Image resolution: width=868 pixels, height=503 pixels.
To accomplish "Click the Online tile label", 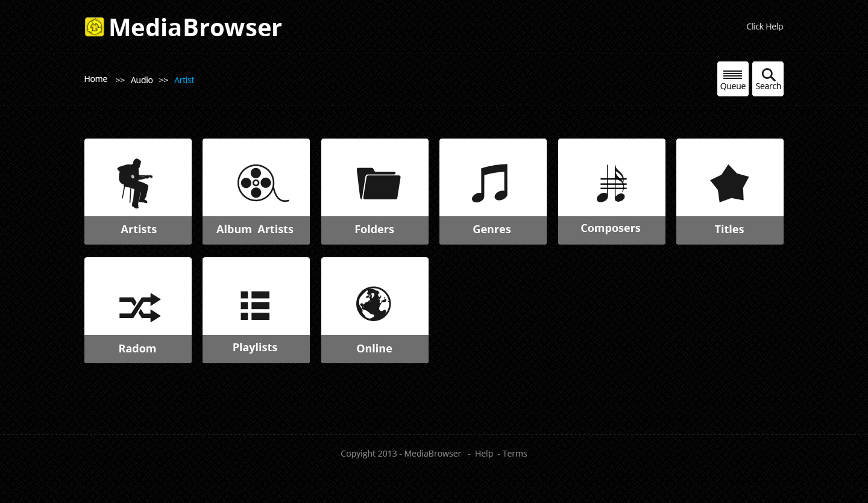I will [374, 349].
